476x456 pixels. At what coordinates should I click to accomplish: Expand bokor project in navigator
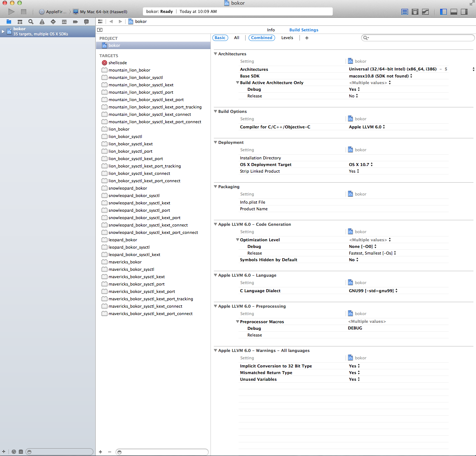[3, 31]
